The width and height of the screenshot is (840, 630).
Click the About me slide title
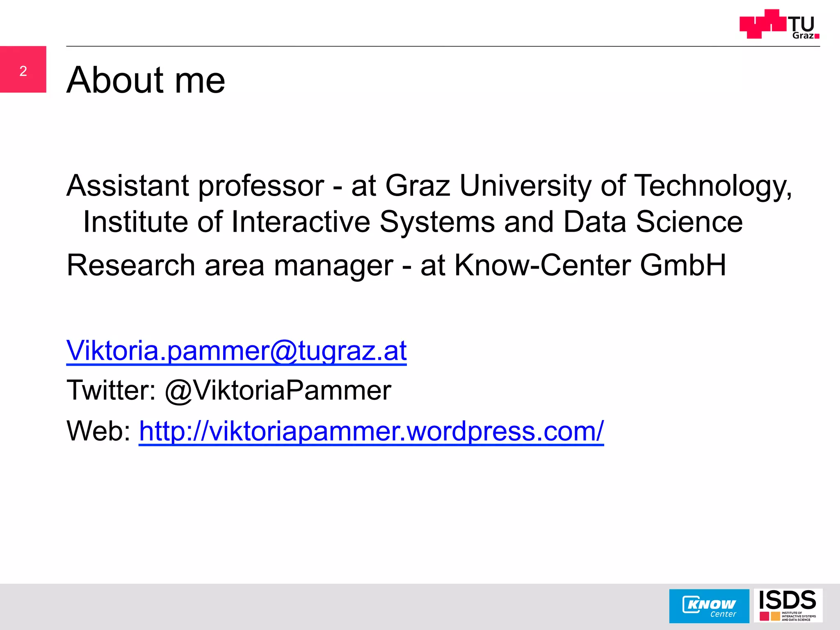click(x=146, y=80)
